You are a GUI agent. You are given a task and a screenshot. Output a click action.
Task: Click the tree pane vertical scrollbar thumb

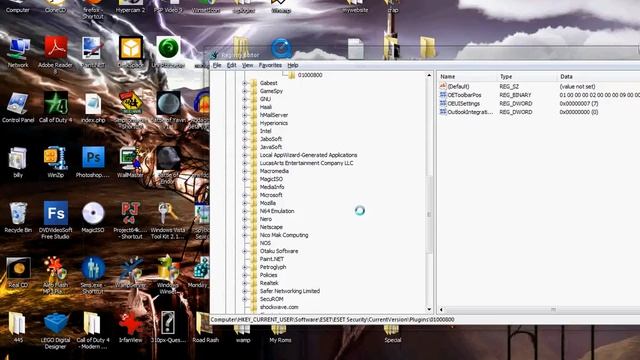[x=429, y=214]
